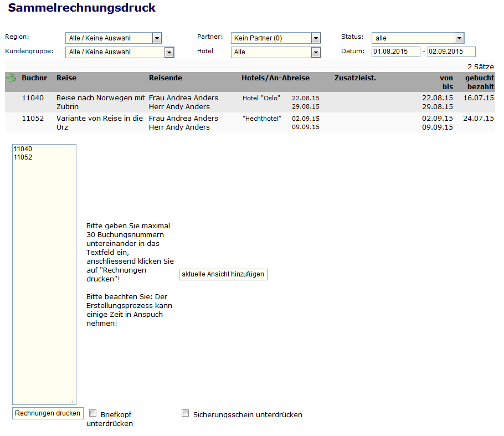
Task: Click the Reisende column header
Action: tap(165, 78)
